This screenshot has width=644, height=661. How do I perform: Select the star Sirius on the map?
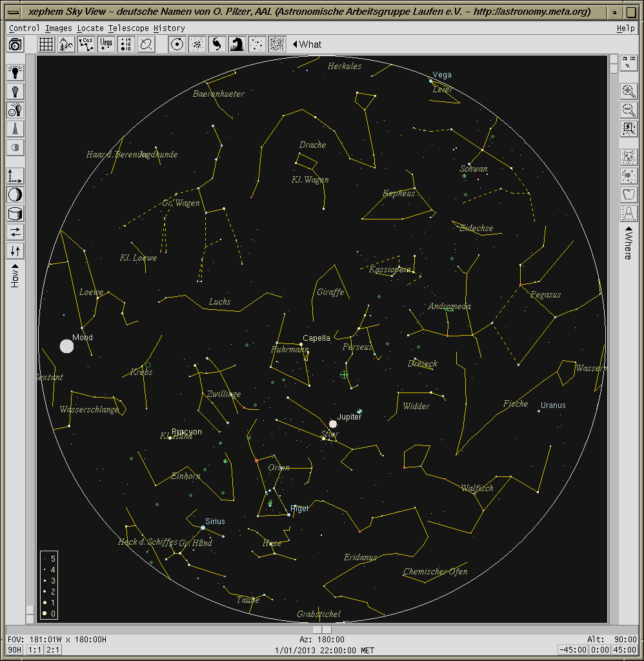point(203,528)
